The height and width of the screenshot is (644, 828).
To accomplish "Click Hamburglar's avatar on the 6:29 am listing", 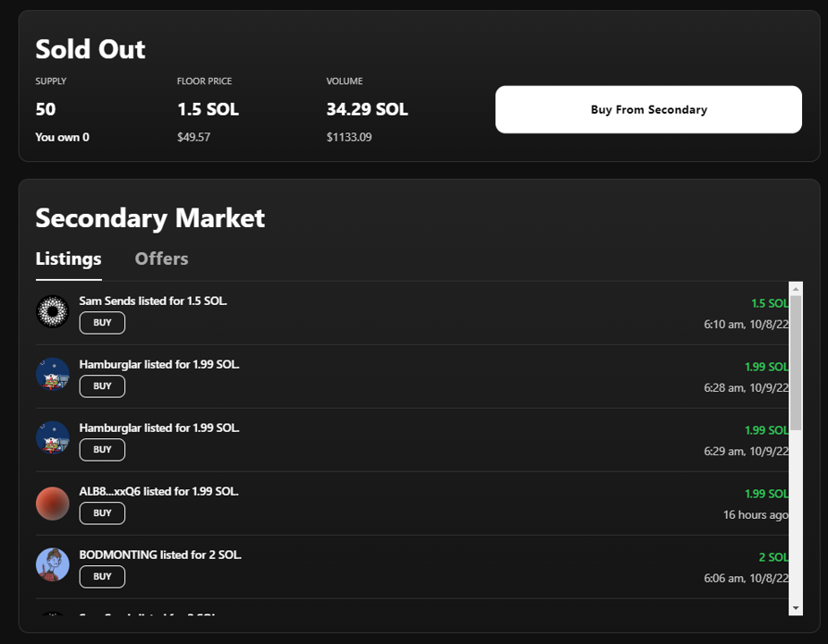I will click(52, 438).
